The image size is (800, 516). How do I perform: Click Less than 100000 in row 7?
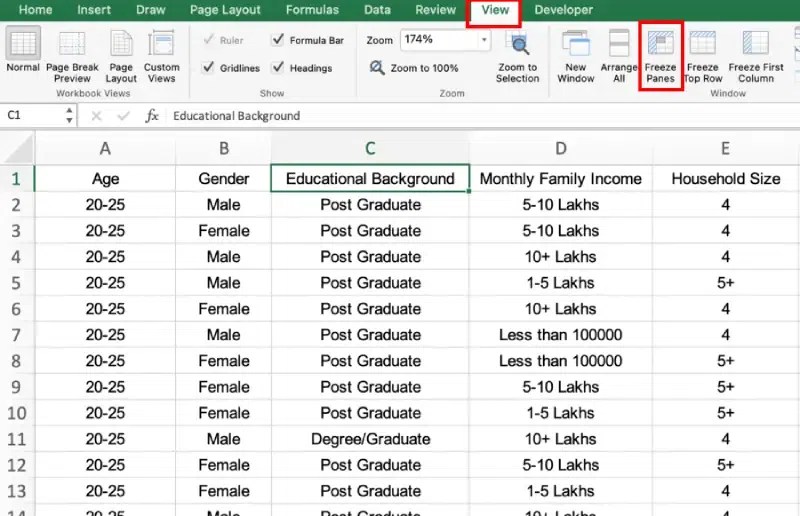560,335
